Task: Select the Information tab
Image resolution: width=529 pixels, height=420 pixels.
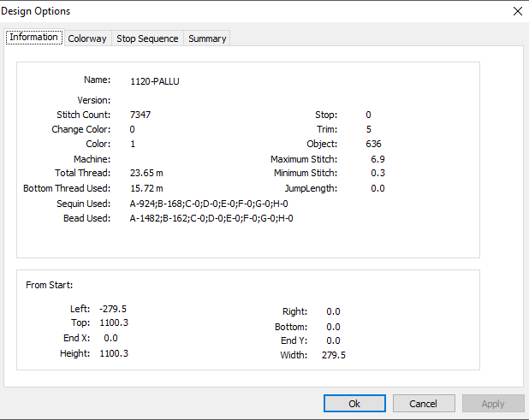Action: pos(33,37)
